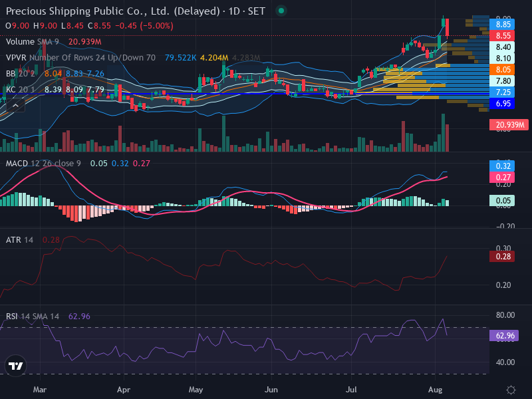Click the TradingView logo icon
532x399 pixels.
point(15,366)
